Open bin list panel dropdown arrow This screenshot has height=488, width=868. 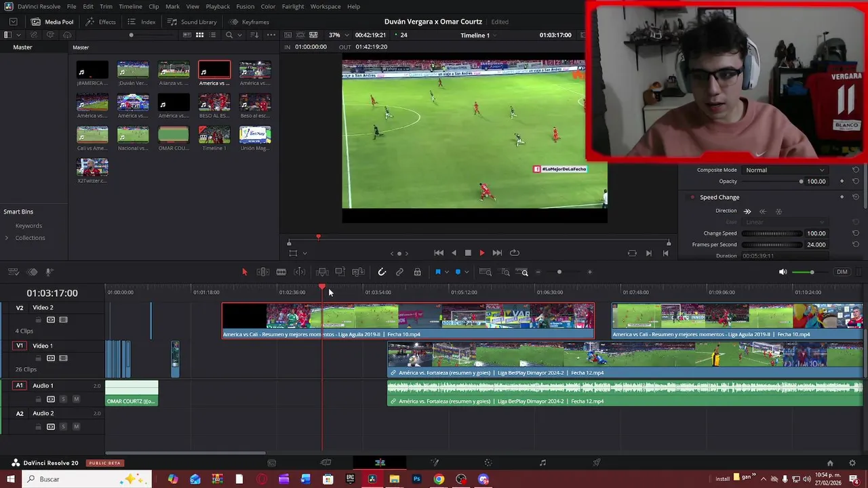tap(18, 35)
